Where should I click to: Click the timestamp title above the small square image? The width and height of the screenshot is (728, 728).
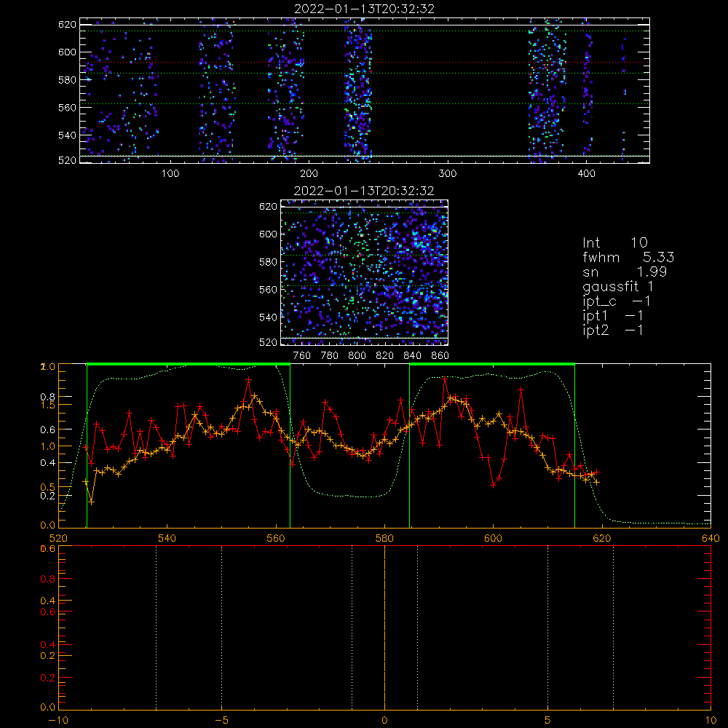(x=364, y=191)
